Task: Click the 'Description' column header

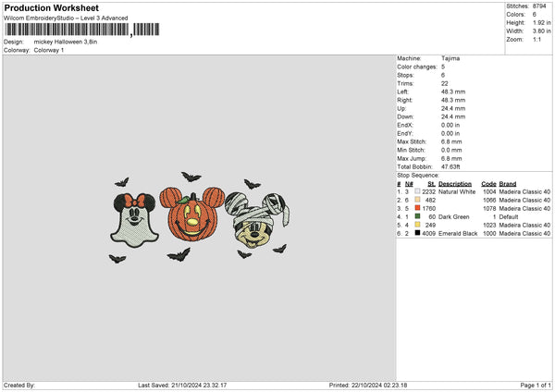Action: [455, 184]
